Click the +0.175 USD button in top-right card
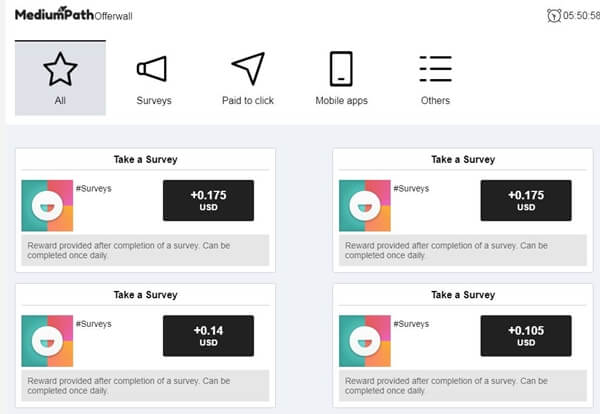Image resolution: width=600 pixels, height=414 pixels. click(526, 200)
